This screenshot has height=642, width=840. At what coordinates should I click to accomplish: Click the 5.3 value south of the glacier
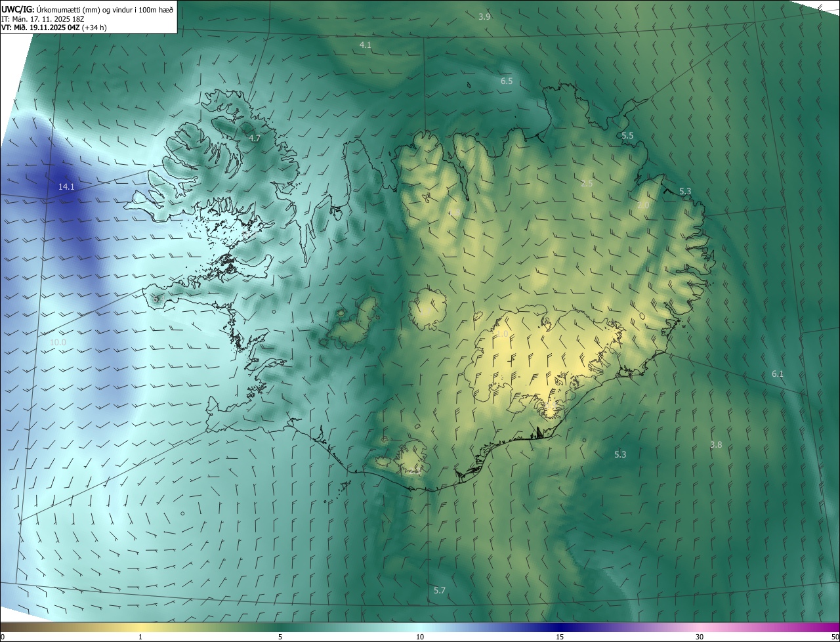620,454
